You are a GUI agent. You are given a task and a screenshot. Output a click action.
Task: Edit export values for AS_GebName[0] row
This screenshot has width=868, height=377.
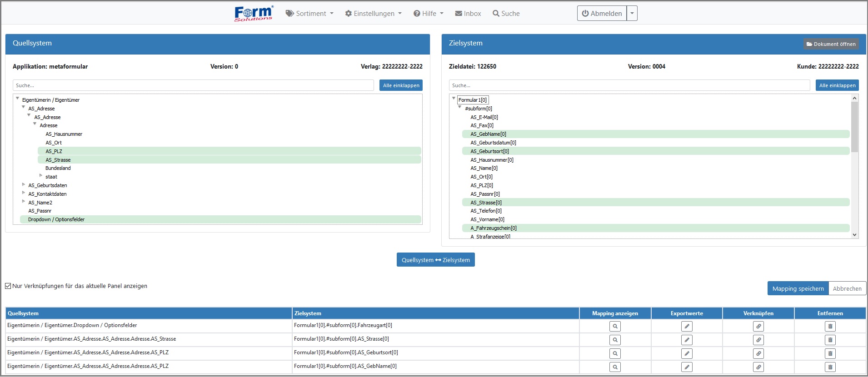(687, 367)
